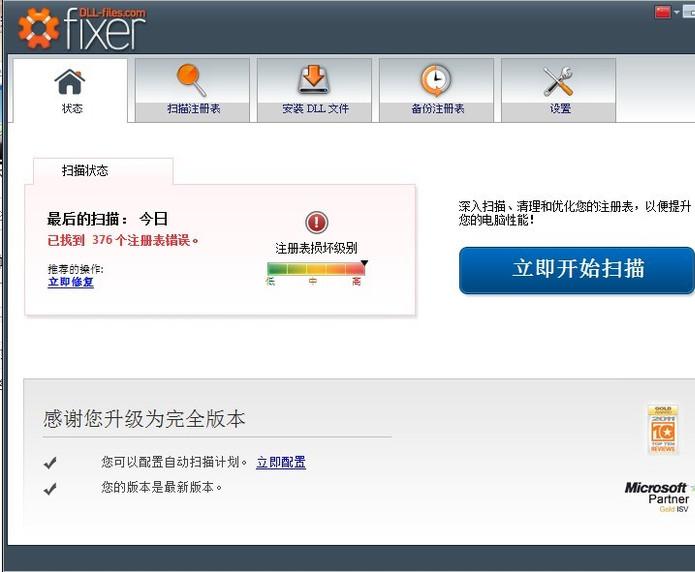Open the 安装 DLL 文件 tab
Image resolution: width=695 pixels, height=572 pixels.
click(x=314, y=90)
